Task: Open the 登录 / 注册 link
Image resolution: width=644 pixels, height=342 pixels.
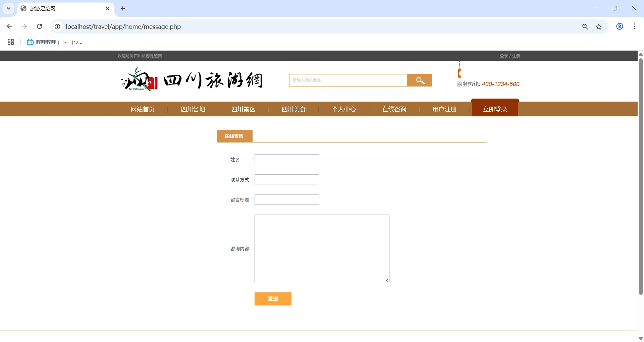Action: tap(509, 56)
